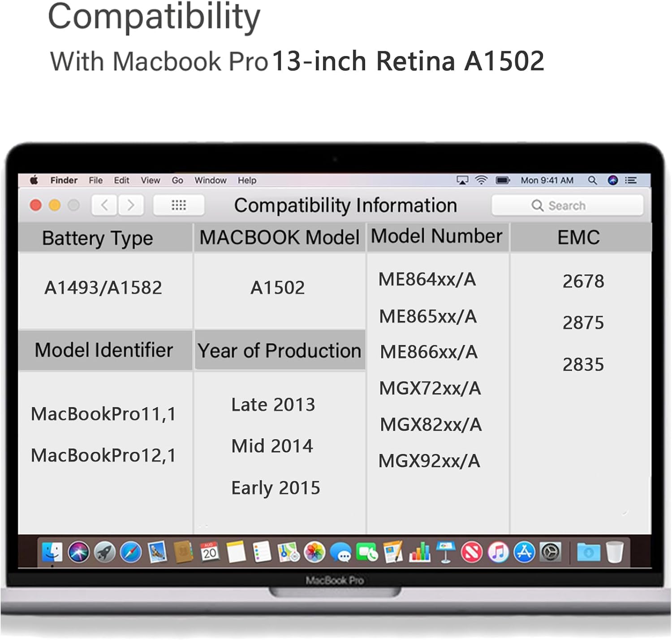This screenshot has height=640, width=672.
Task: Click into the Search field
Action: pyautogui.click(x=567, y=205)
